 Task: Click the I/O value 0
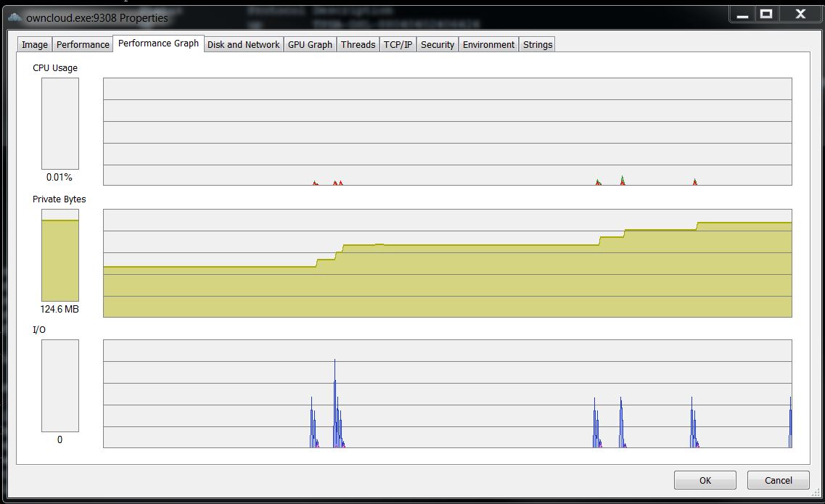click(59, 439)
